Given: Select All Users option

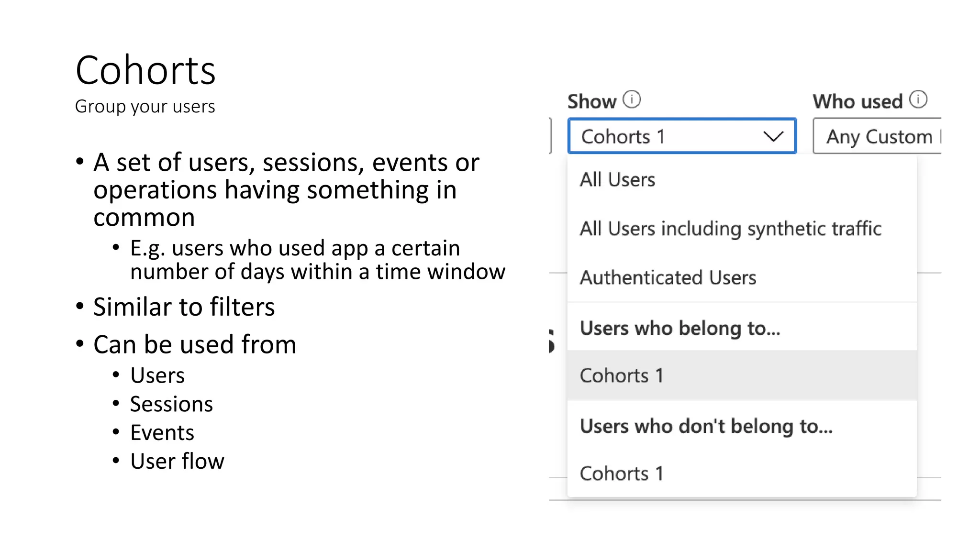Looking at the screenshot, I should [742, 180].
